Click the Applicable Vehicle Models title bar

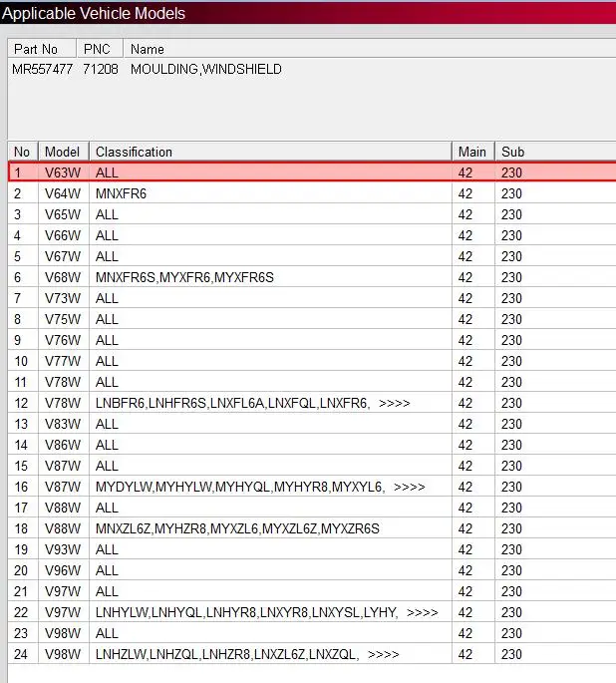pyautogui.click(x=308, y=13)
